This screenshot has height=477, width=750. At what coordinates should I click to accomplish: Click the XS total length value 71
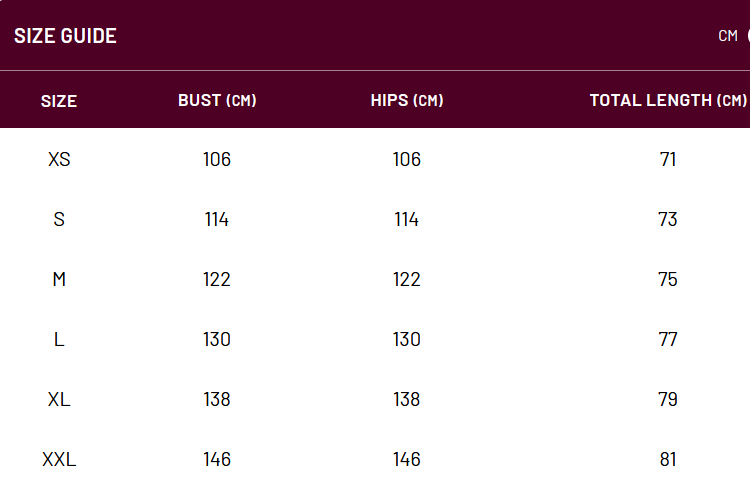coord(668,159)
